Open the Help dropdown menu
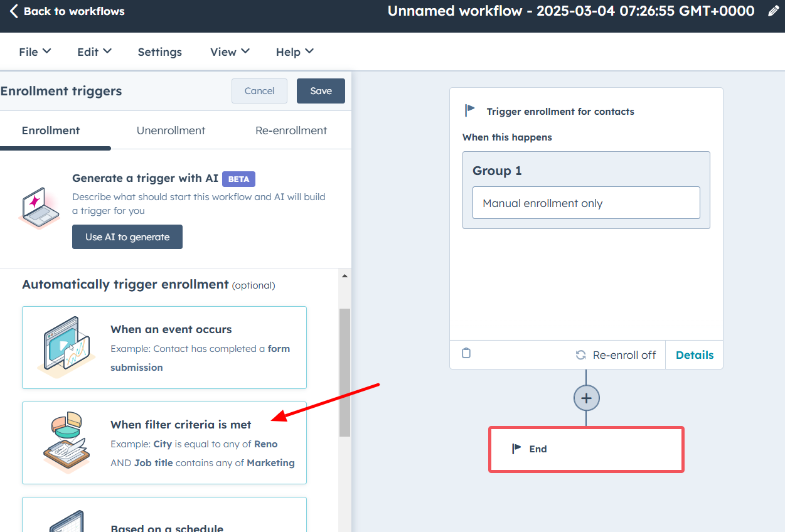This screenshot has width=785, height=532. click(x=294, y=51)
